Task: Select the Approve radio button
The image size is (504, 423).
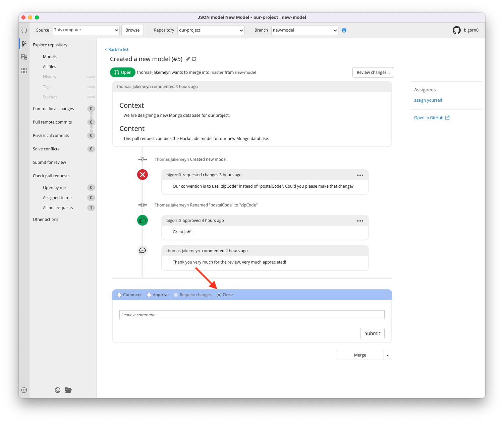Action: [x=149, y=294]
